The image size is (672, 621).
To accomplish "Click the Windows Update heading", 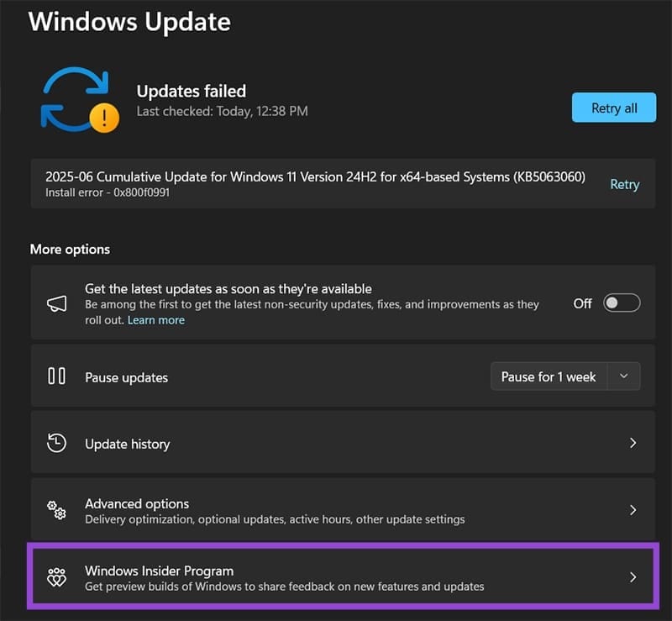I will pyautogui.click(x=129, y=22).
